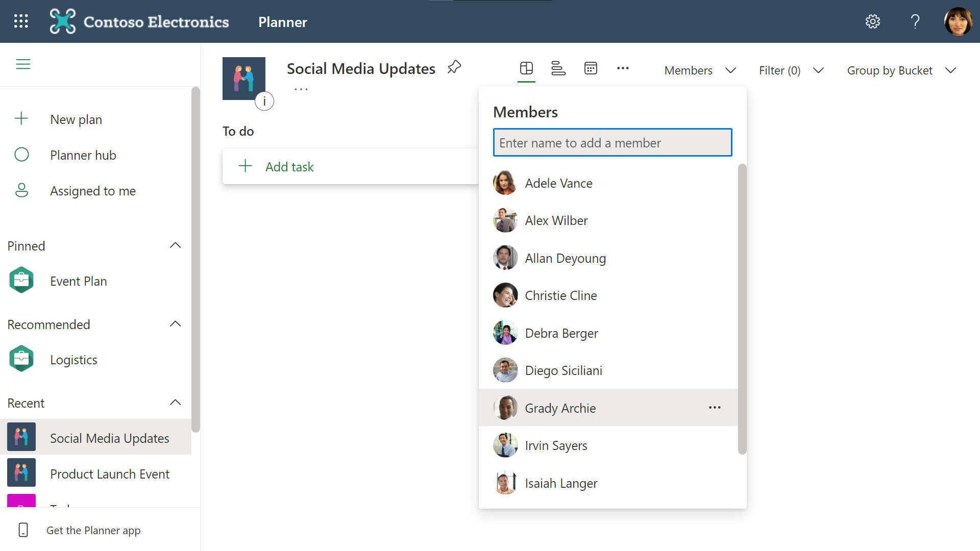Open Grady Archie's more options ellipsis
This screenshot has height=551, width=980.
pos(715,407)
